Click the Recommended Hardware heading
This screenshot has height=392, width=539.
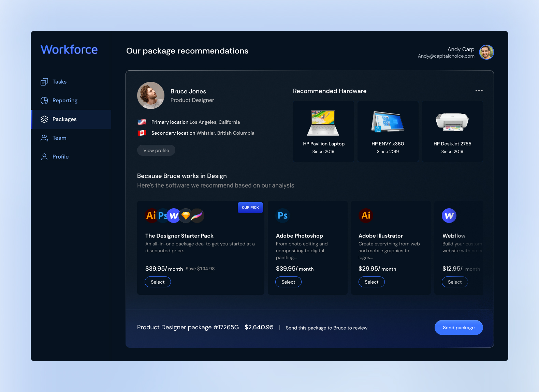(330, 91)
